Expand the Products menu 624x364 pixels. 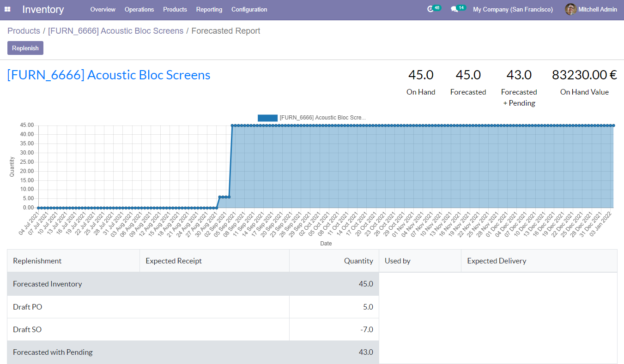coord(175,9)
